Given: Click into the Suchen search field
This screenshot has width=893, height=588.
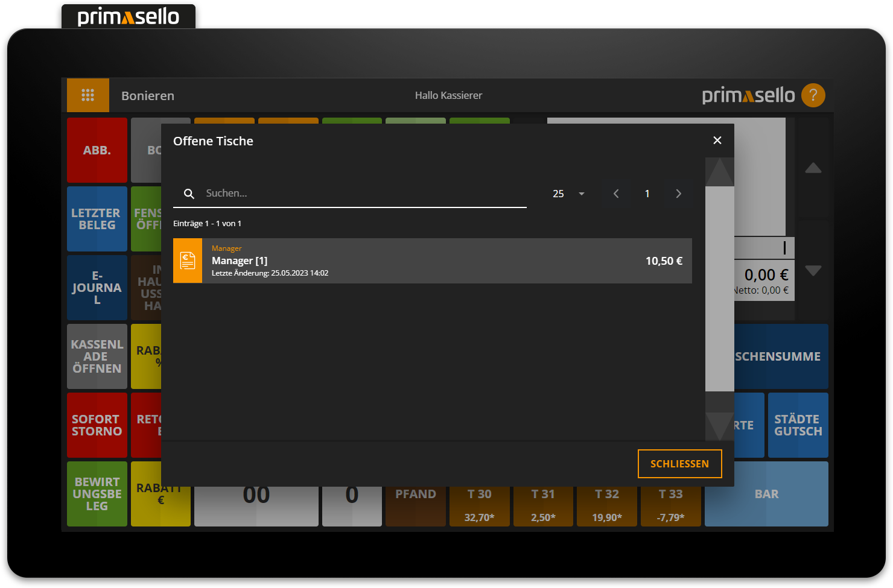Looking at the screenshot, I should pyautogui.click(x=362, y=194).
